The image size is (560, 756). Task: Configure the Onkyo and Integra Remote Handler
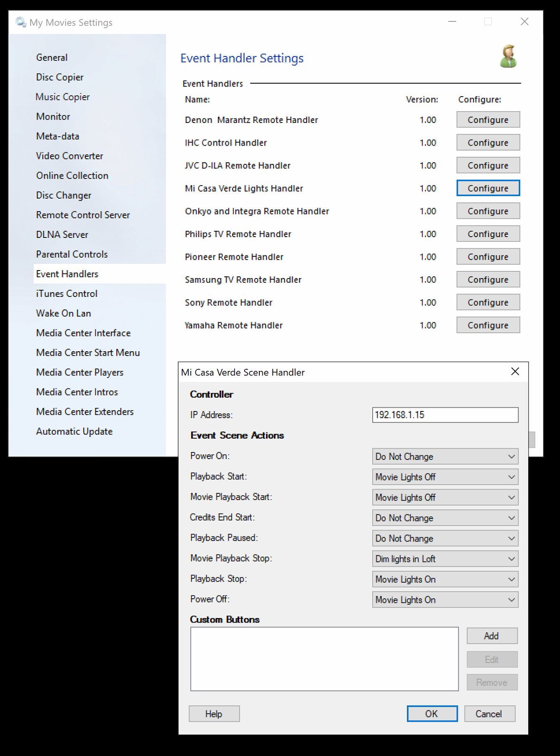coord(488,211)
